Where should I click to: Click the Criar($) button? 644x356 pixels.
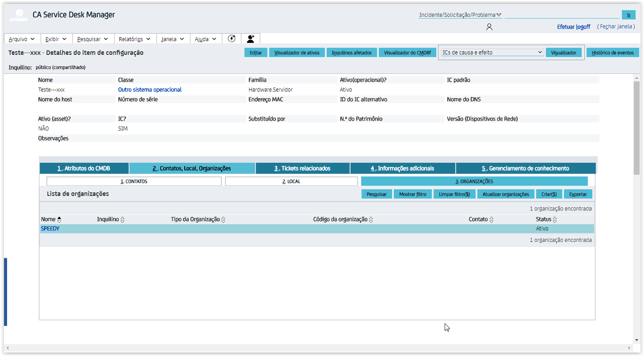549,194
